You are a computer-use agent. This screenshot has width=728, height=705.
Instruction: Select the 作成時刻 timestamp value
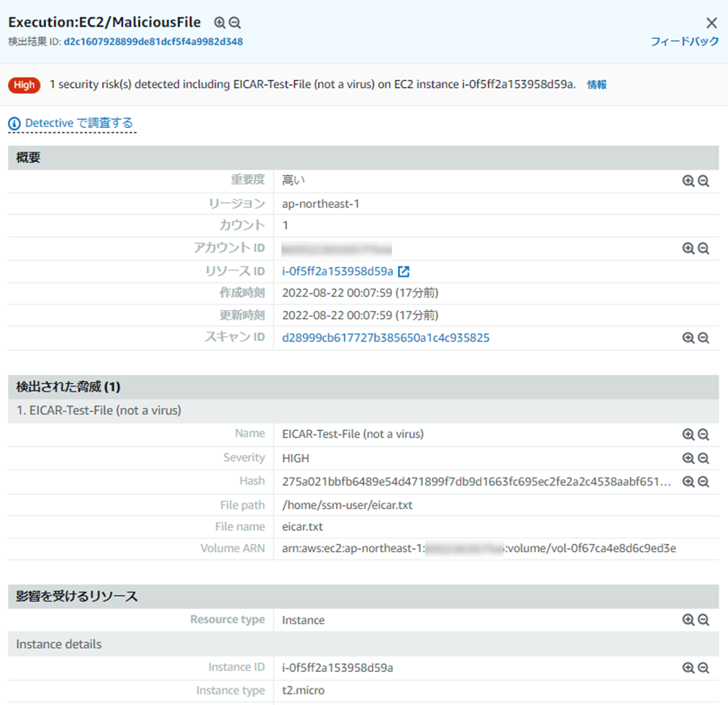[x=360, y=293]
